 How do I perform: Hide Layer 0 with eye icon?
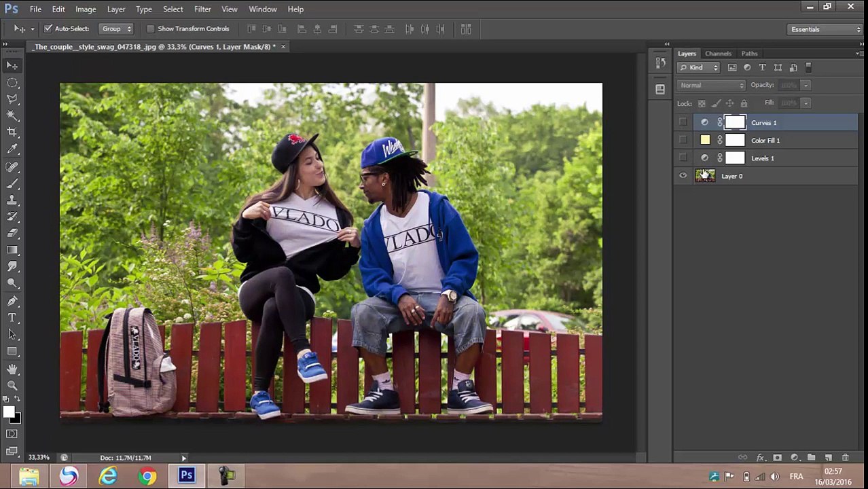[x=683, y=176]
